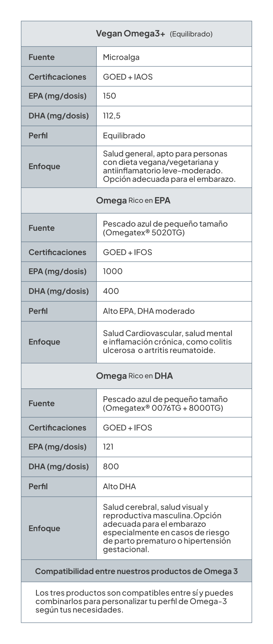
Task: Click the DHA value 400
Action: pos(111,291)
